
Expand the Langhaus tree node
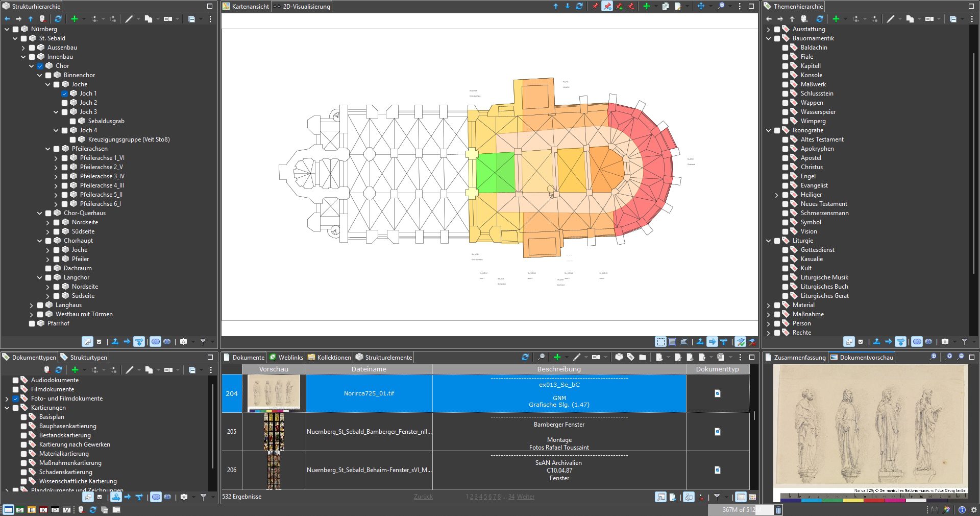pyautogui.click(x=31, y=305)
